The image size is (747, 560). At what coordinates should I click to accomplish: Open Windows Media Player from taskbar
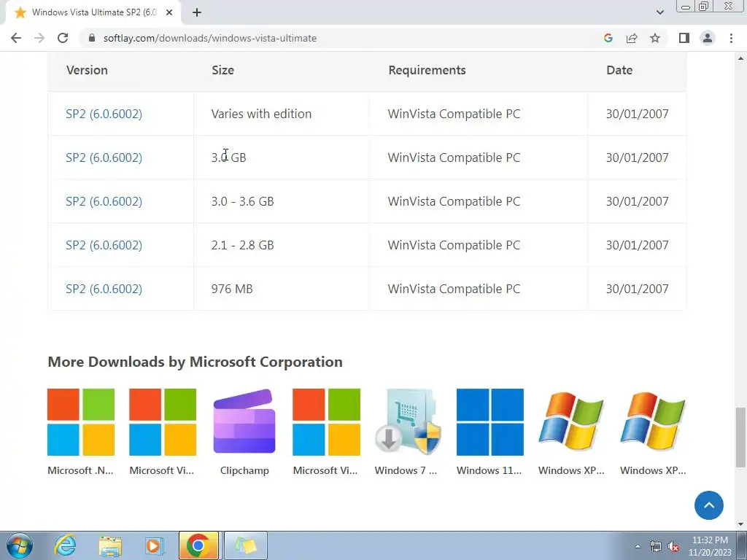pyautogui.click(x=154, y=545)
